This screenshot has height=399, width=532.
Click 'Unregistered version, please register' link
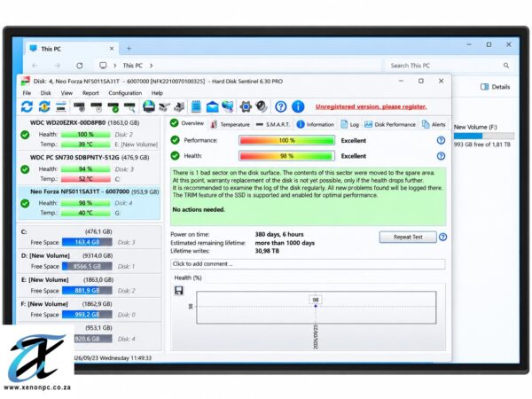coord(372,107)
